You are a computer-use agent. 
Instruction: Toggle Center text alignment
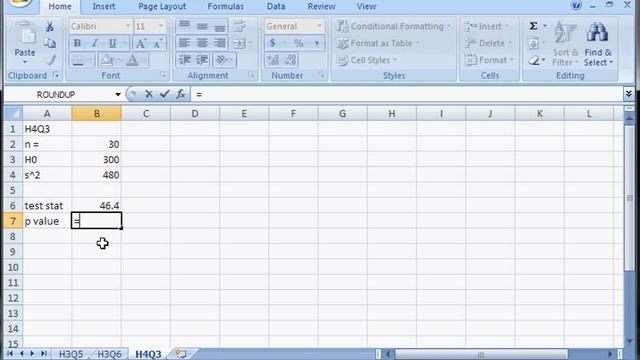[202, 43]
